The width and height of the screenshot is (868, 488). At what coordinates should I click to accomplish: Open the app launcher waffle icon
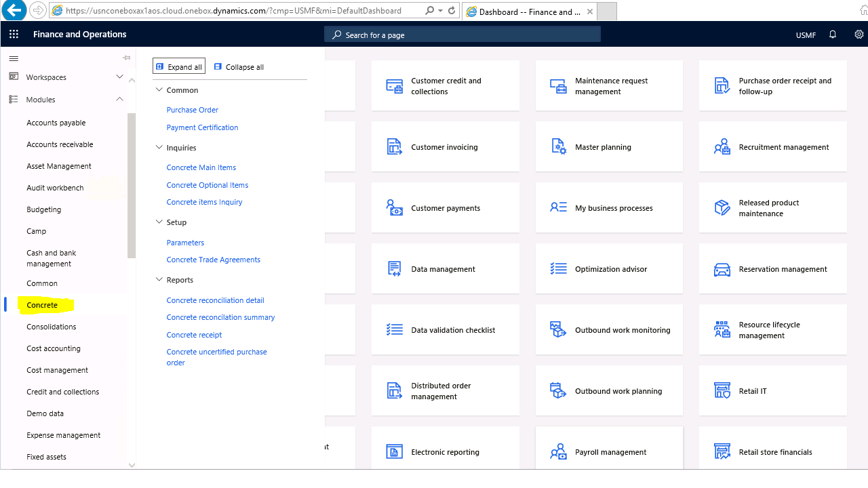click(x=14, y=35)
